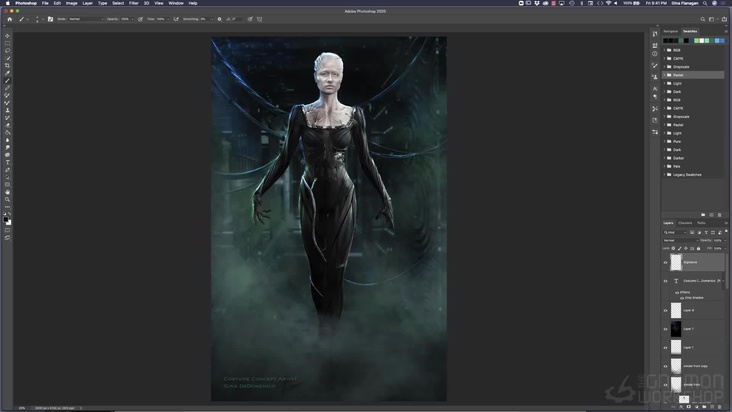Select the Blur droplet tool
Viewport: 732px width, 412px height.
(7, 140)
